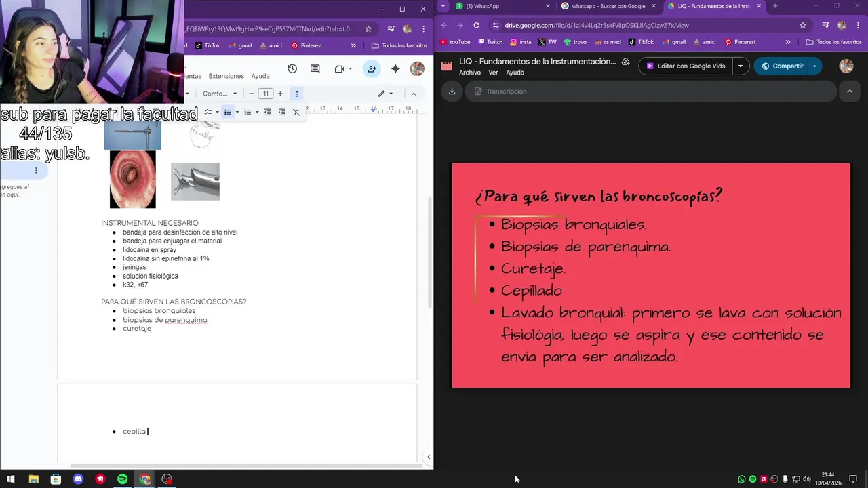Click the font size field showing 11

(265, 94)
